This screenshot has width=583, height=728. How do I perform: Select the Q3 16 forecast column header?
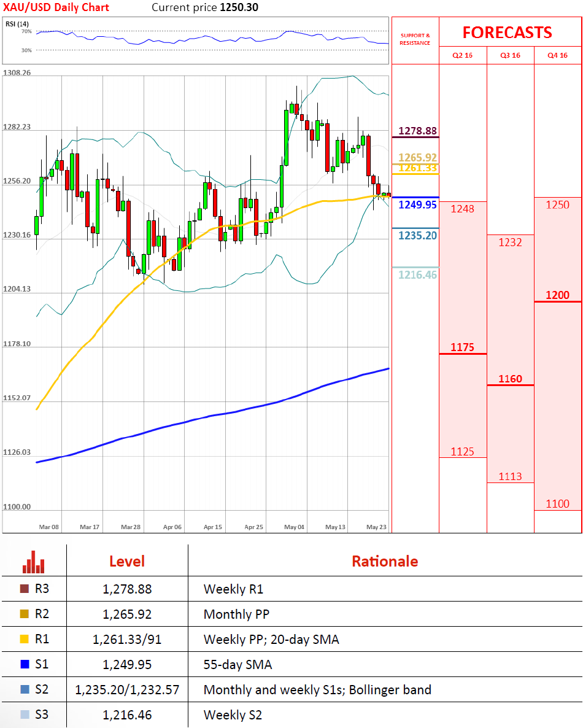coord(510,55)
